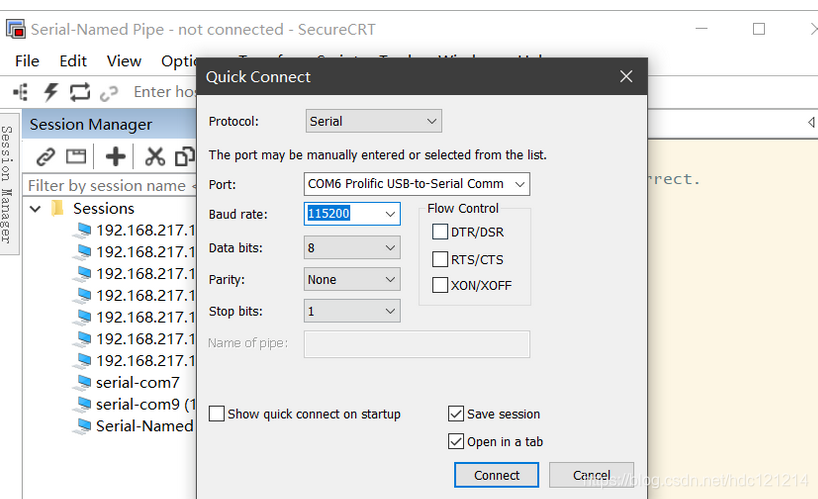This screenshot has width=818, height=499.
Task: Select the Sessions root label
Action: 104,208
